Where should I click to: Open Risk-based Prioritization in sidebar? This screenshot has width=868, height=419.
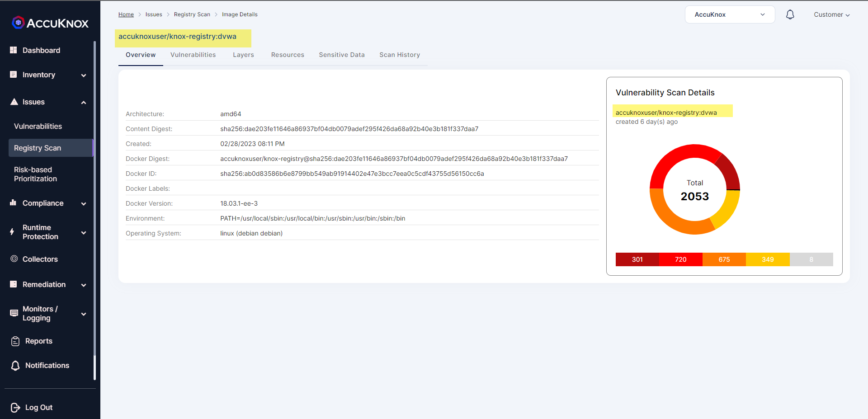(x=35, y=174)
